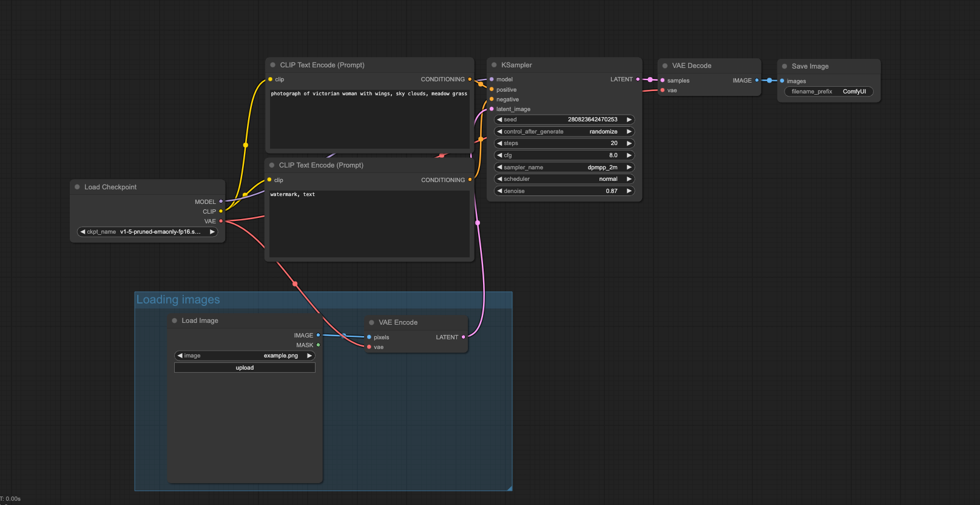980x505 pixels.
Task: Open the sampler_name dpmpp_2m dropdown
Action: pos(564,168)
